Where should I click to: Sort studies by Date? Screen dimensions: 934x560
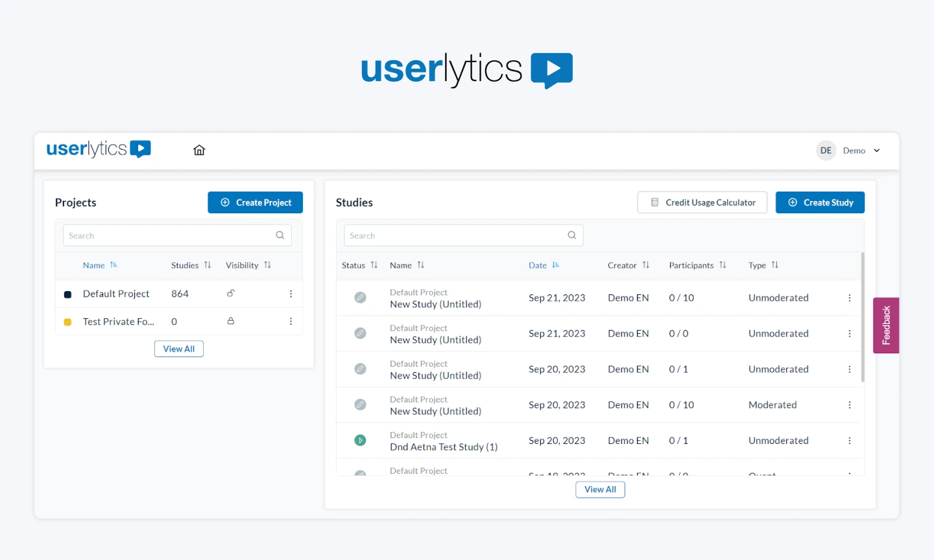click(544, 265)
